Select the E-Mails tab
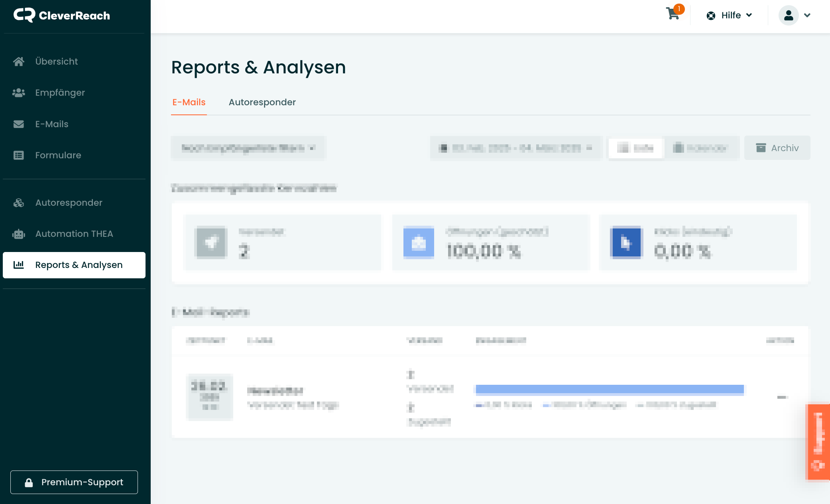Viewport: 830px width, 504px height. click(189, 102)
